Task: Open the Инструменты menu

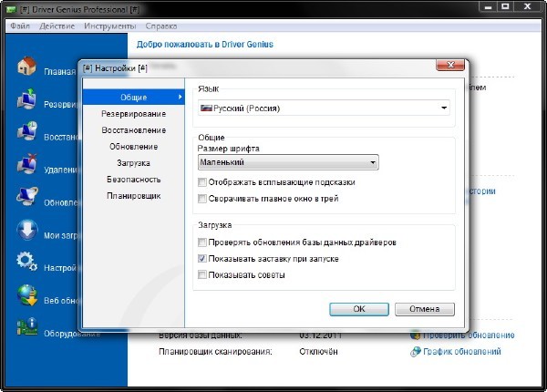Action: (x=110, y=26)
